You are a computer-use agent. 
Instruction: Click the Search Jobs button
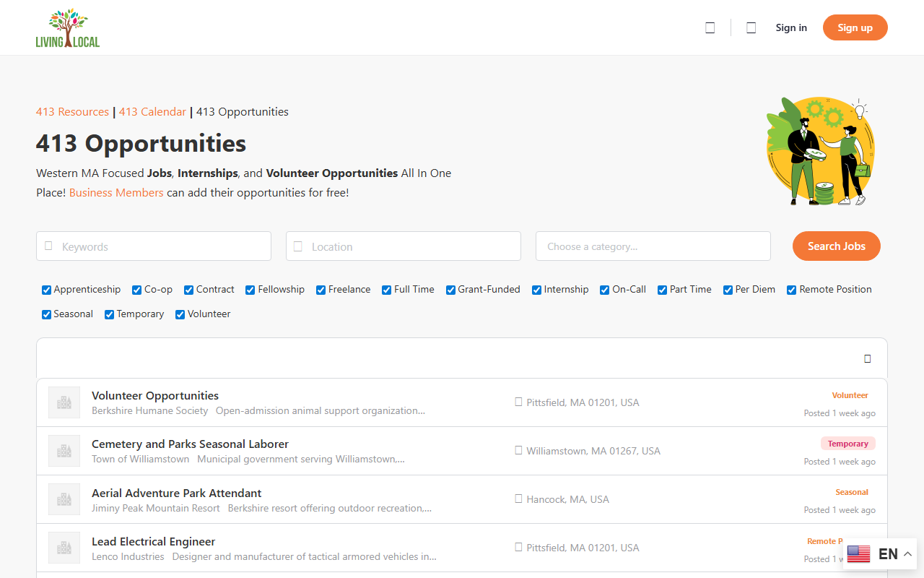pos(837,246)
